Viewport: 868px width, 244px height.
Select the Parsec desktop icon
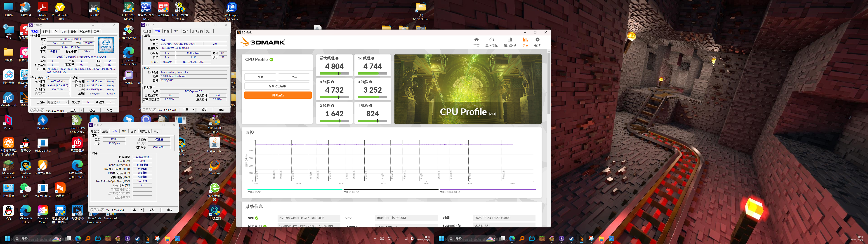coord(8,122)
